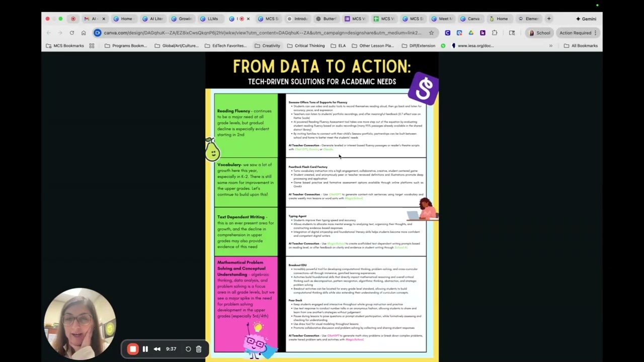Switch to the Canva tab
The width and height of the screenshot is (644, 362).
[x=470, y=19]
